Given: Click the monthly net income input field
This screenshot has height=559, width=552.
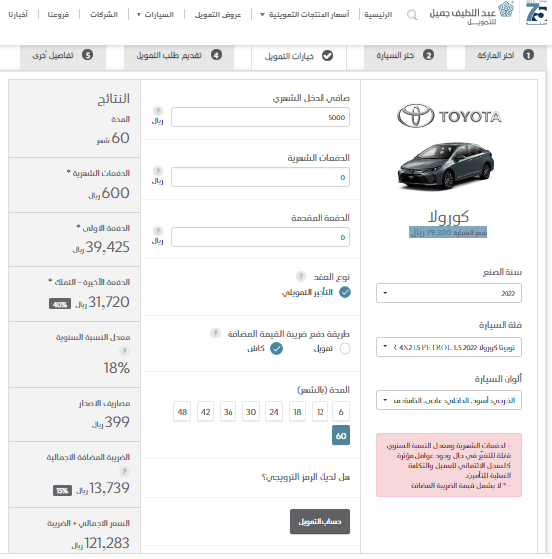Looking at the screenshot, I should click(260, 117).
